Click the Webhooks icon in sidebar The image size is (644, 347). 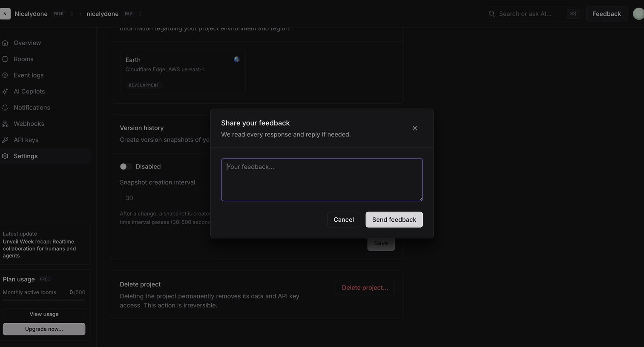click(x=5, y=124)
